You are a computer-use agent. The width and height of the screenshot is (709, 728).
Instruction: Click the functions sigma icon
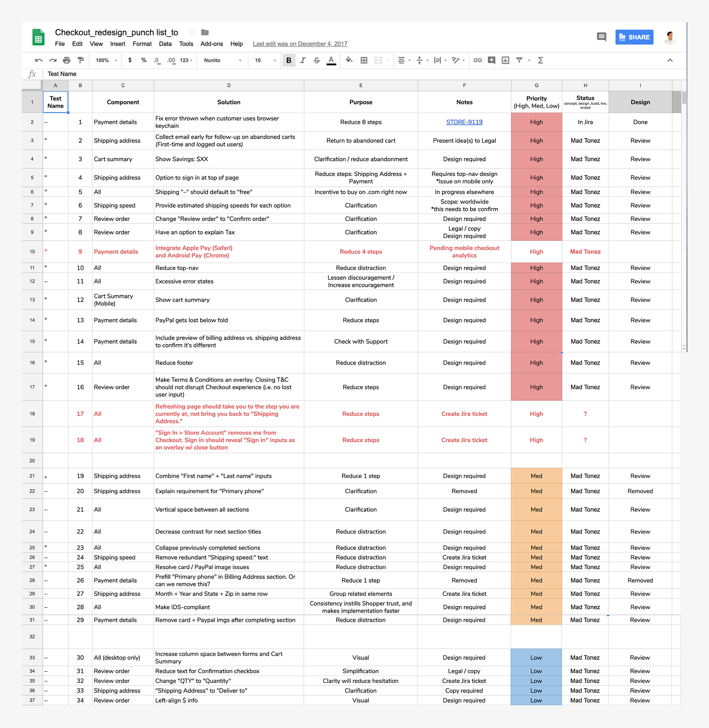(x=541, y=60)
